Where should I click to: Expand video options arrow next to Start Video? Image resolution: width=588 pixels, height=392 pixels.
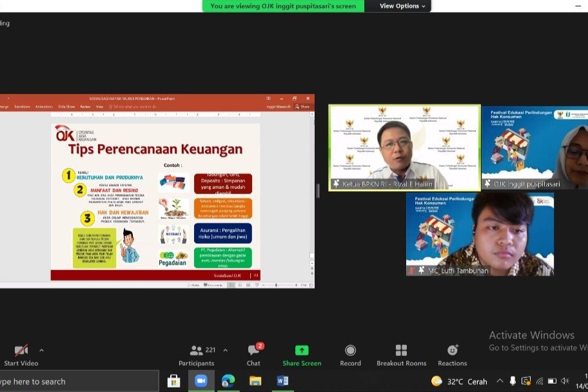pyautogui.click(x=42, y=350)
